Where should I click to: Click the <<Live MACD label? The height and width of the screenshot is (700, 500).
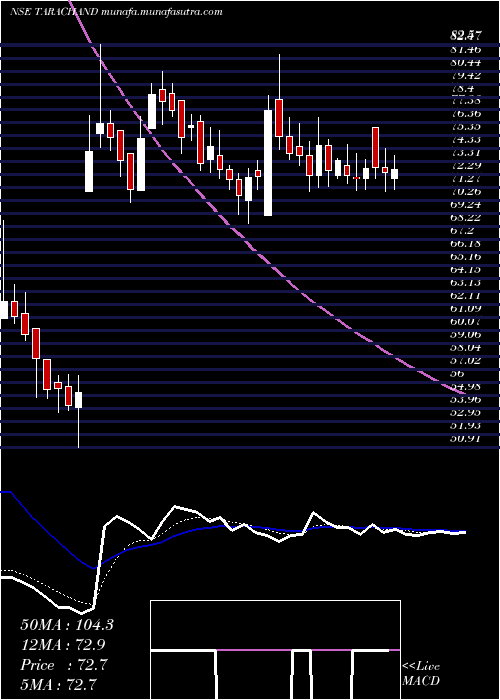pyautogui.click(x=421, y=674)
